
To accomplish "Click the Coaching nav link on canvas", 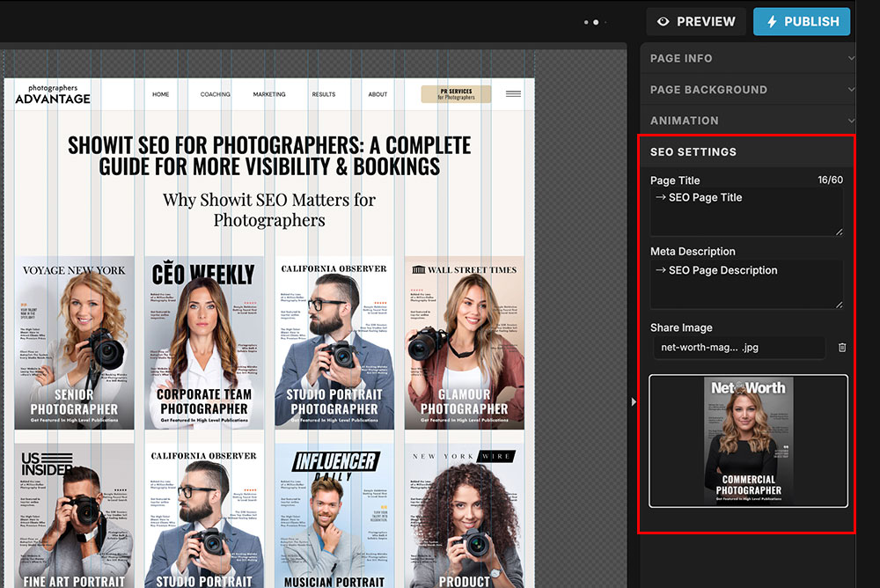I will (215, 94).
